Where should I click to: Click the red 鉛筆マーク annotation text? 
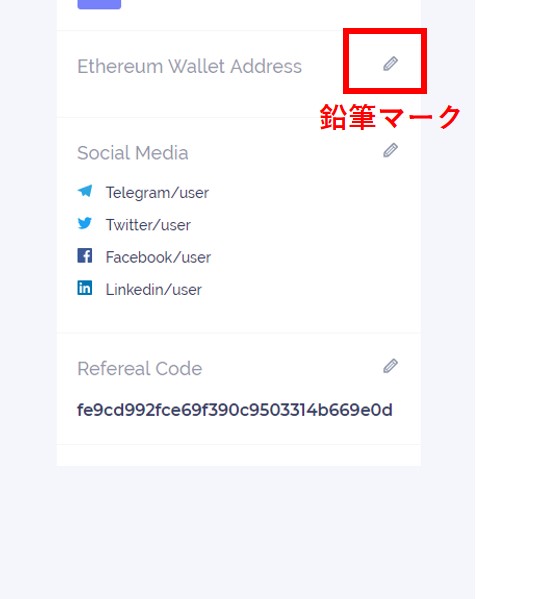coord(390,117)
